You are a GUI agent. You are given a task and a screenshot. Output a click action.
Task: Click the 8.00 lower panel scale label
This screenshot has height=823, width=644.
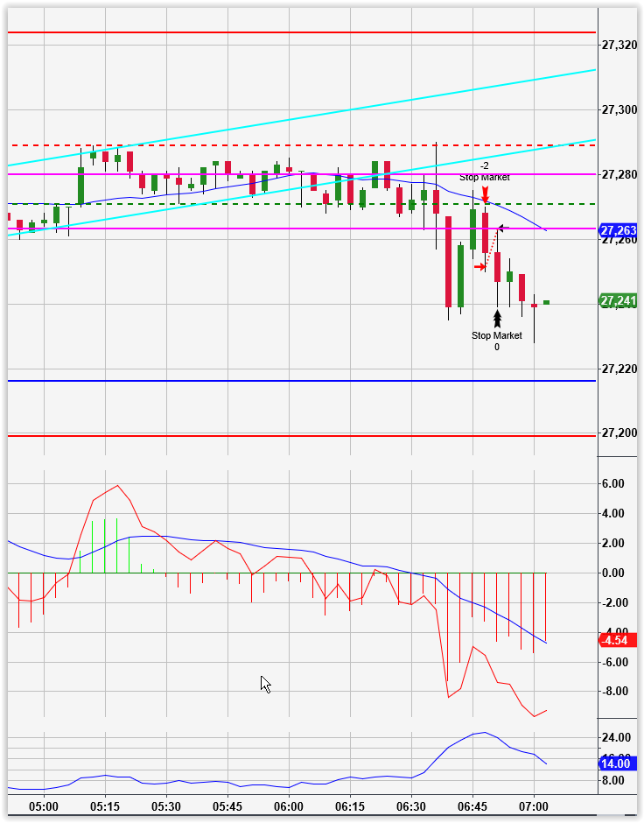613,780
